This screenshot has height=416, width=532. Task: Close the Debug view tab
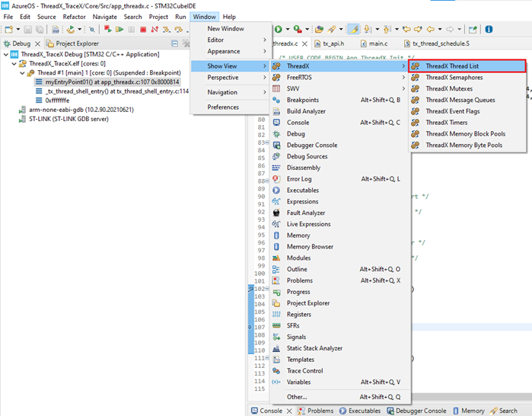point(37,43)
